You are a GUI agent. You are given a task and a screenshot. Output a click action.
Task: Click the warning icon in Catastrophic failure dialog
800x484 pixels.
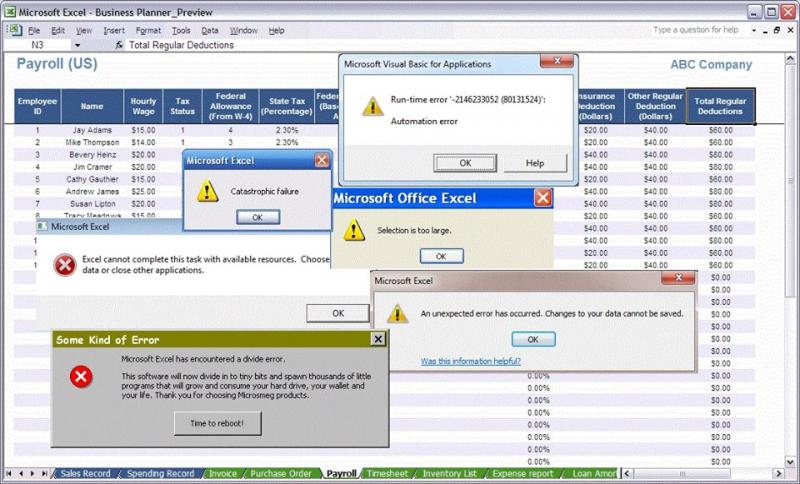pos(207,191)
